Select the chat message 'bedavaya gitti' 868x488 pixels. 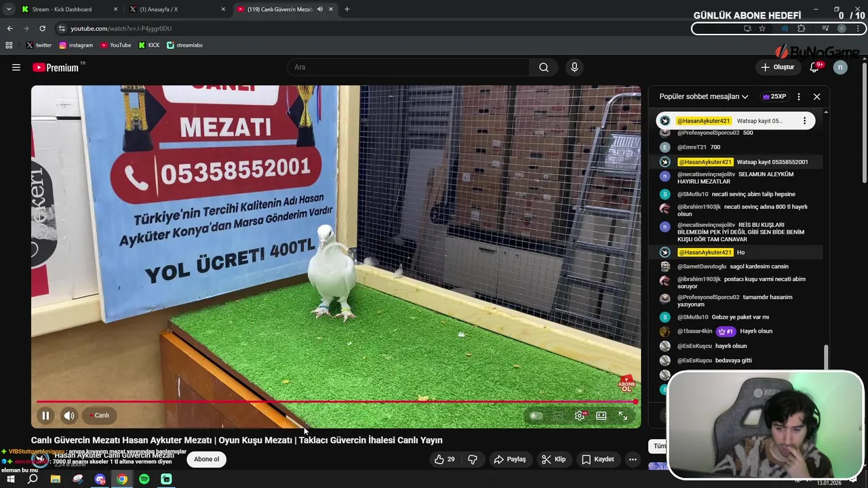click(x=734, y=361)
